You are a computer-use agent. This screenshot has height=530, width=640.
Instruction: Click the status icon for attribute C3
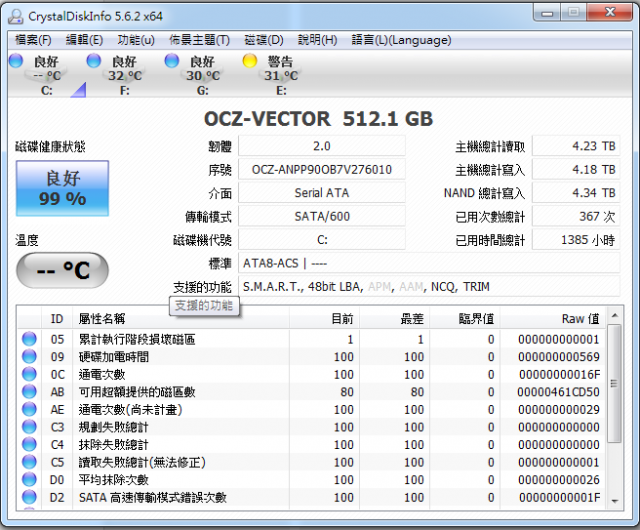[x=29, y=427]
